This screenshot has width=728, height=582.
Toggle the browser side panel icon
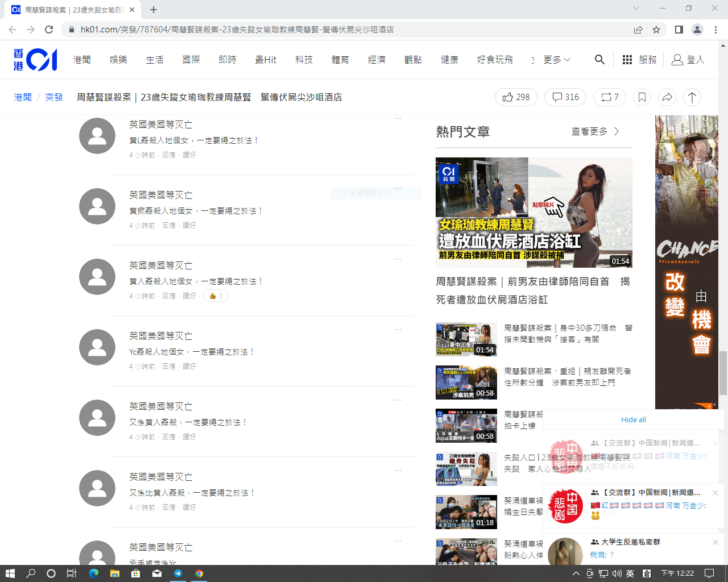(x=679, y=30)
